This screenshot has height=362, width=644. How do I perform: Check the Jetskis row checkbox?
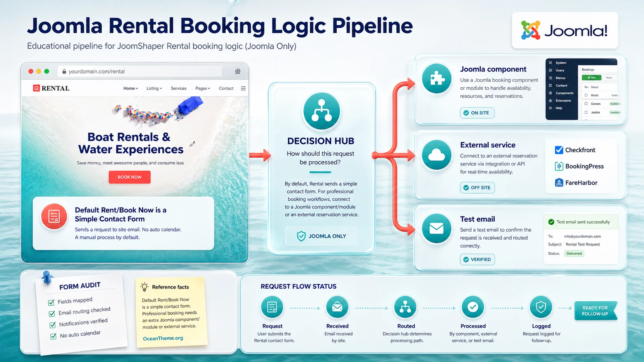coord(586,112)
